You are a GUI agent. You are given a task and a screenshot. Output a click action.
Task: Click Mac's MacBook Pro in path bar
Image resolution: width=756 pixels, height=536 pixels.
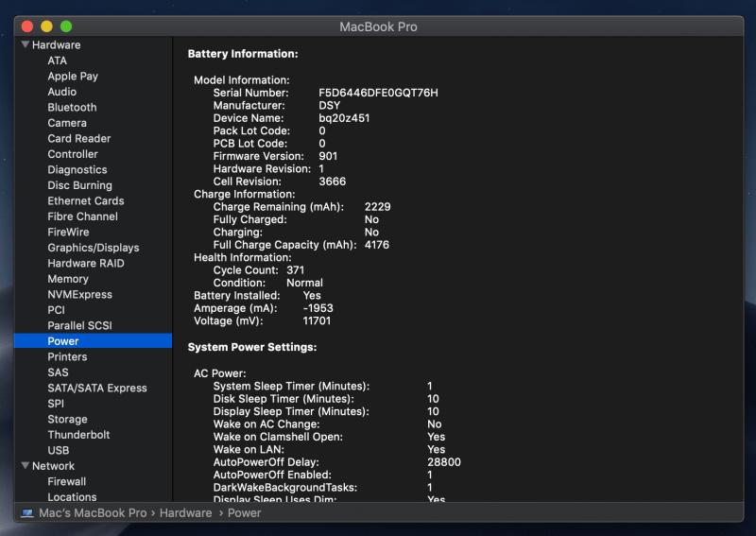(x=93, y=513)
